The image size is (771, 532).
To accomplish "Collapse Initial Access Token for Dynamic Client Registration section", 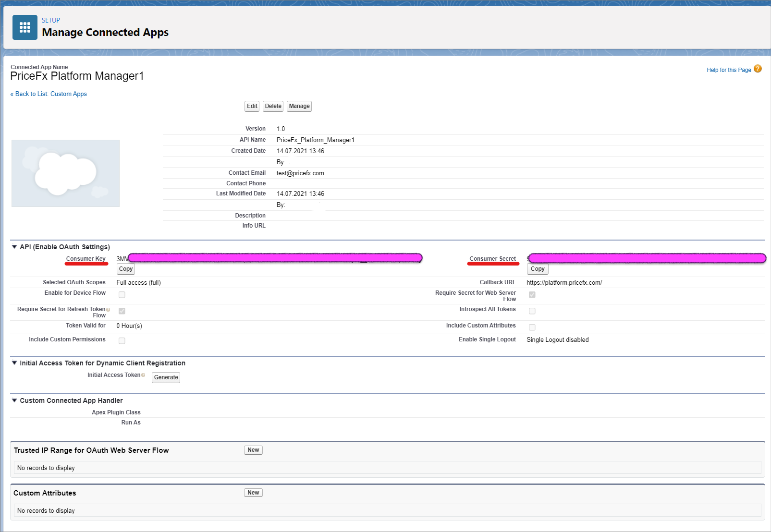I will pyautogui.click(x=14, y=363).
